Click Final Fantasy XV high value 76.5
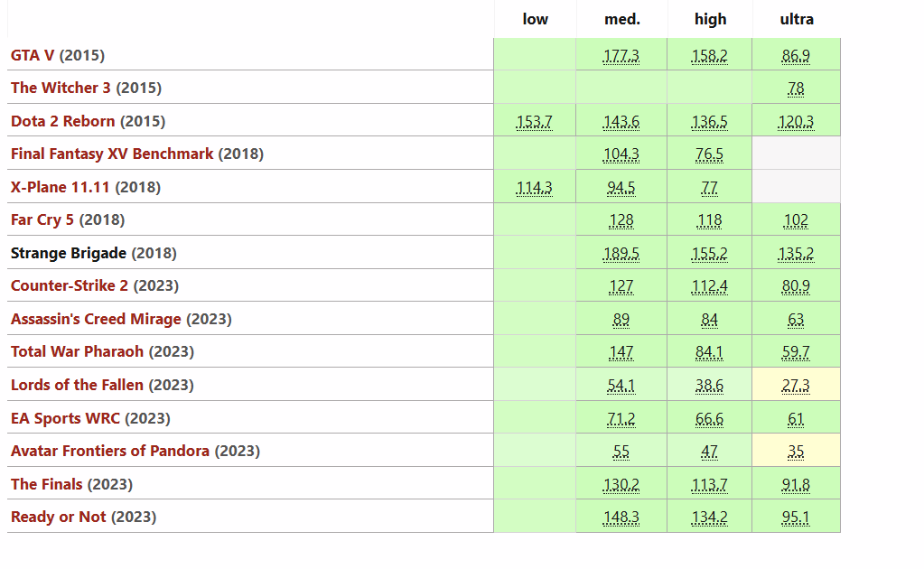Image resolution: width=924 pixels, height=569 pixels. (x=710, y=154)
